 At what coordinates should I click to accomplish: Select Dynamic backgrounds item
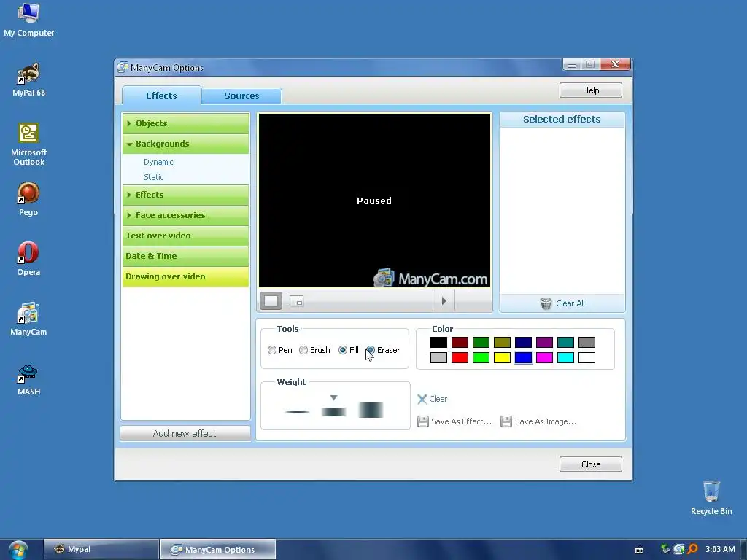pyautogui.click(x=158, y=162)
